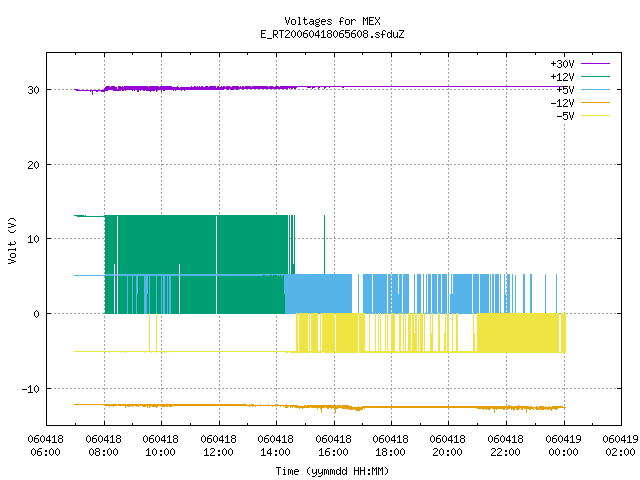640x480 pixels.
Task: Click the orange -12V trace line
Action: pyautogui.click(x=320, y=407)
